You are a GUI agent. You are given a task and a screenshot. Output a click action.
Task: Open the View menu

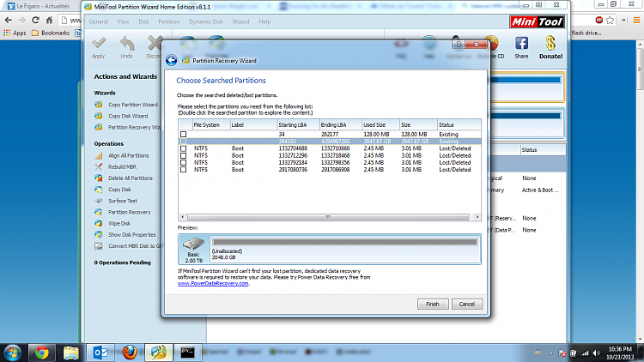(x=123, y=21)
